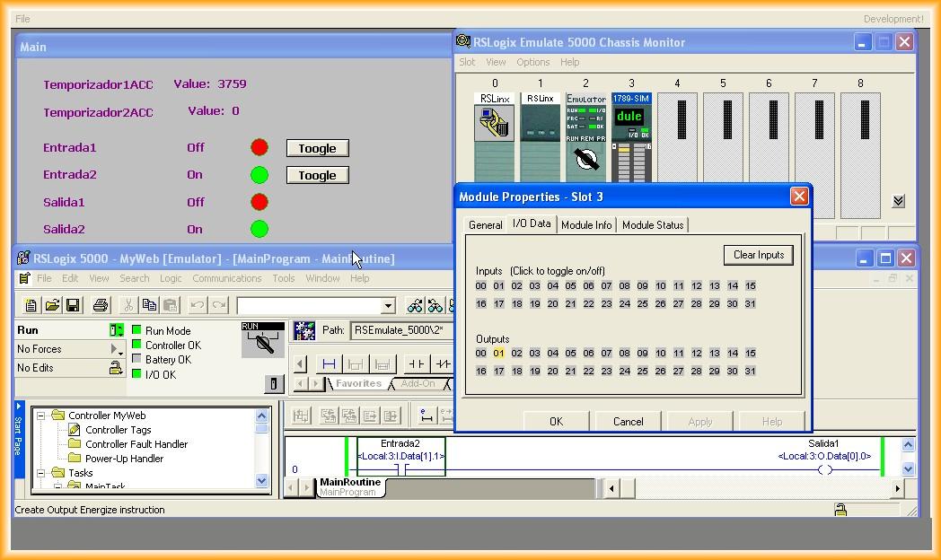The height and width of the screenshot is (560, 941).
Task: Click the Print icon in the toolbar
Action: [x=101, y=305]
